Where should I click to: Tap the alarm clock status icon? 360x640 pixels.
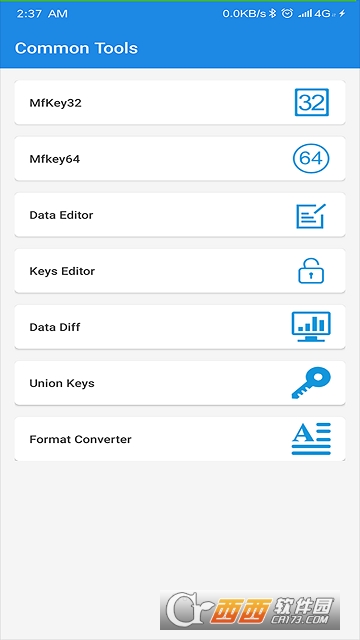pyautogui.click(x=287, y=13)
